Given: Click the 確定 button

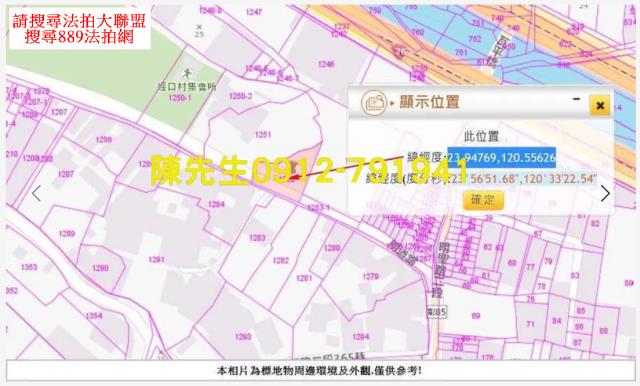Looking at the screenshot, I should click(x=483, y=200).
